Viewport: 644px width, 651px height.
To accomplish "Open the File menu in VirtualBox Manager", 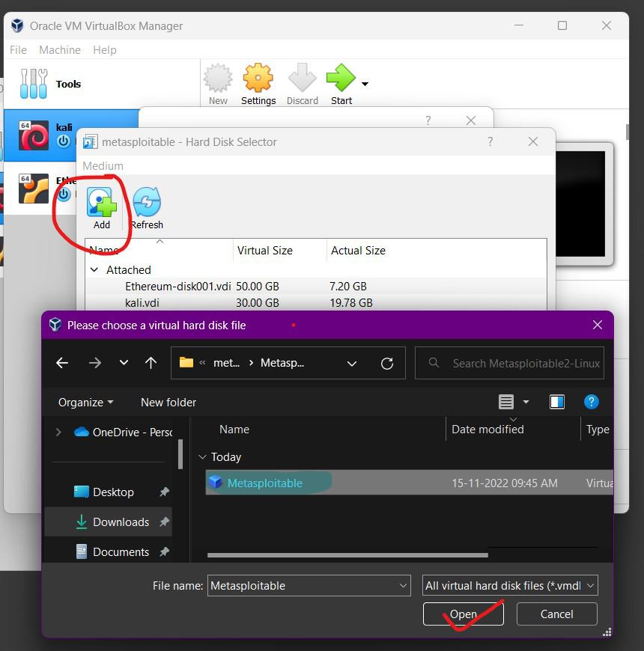I will 18,50.
